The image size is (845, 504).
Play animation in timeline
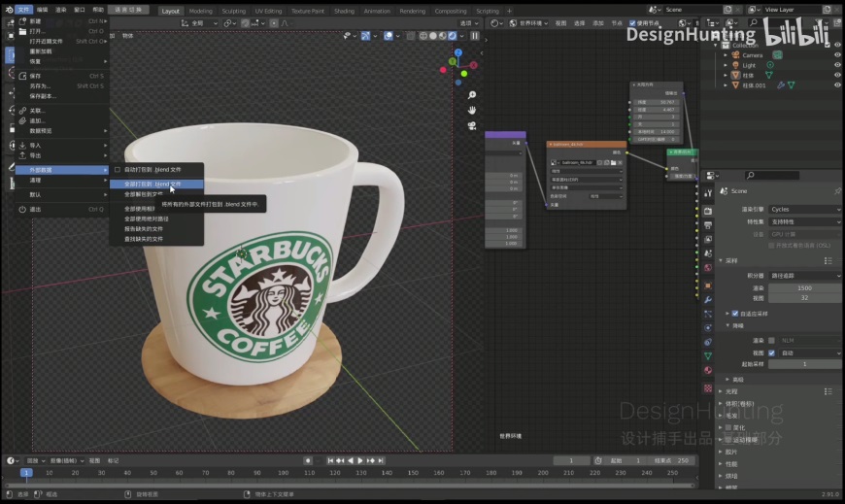(x=360, y=461)
